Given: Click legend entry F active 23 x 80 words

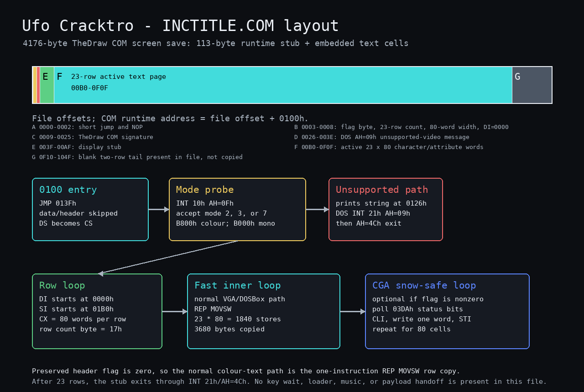Looking at the screenshot, I should (389, 147).
